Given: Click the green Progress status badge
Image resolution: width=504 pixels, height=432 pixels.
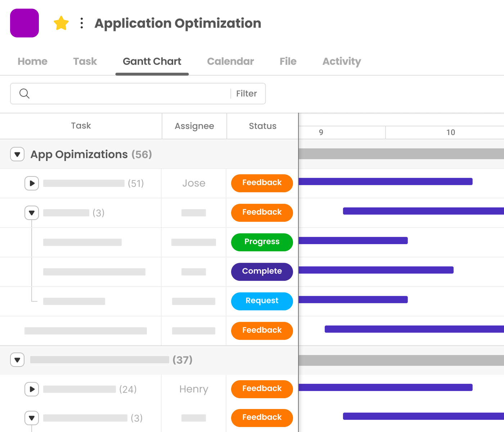Looking at the screenshot, I should (262, 242).
